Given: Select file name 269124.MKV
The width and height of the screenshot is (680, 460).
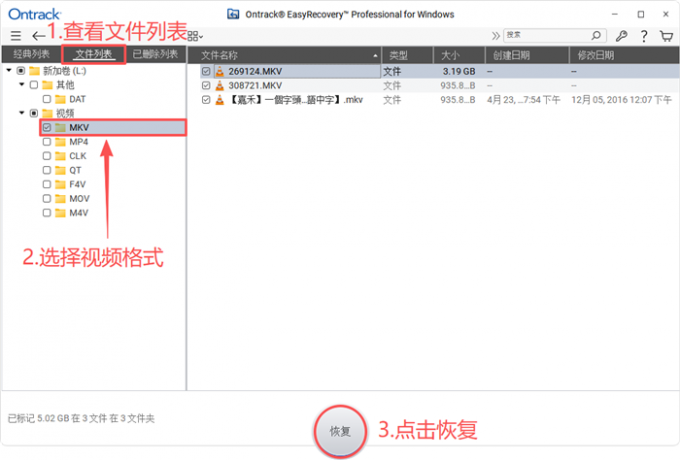Looking at the screenshot, I should (x=255, y=71).
